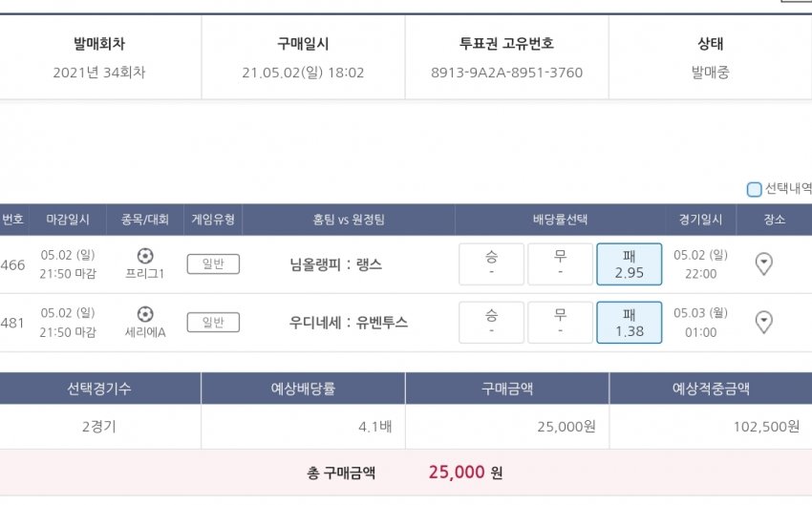Select 승 for 님올랭피 vs 랭스
812x505 pixels.
(491, 264)
